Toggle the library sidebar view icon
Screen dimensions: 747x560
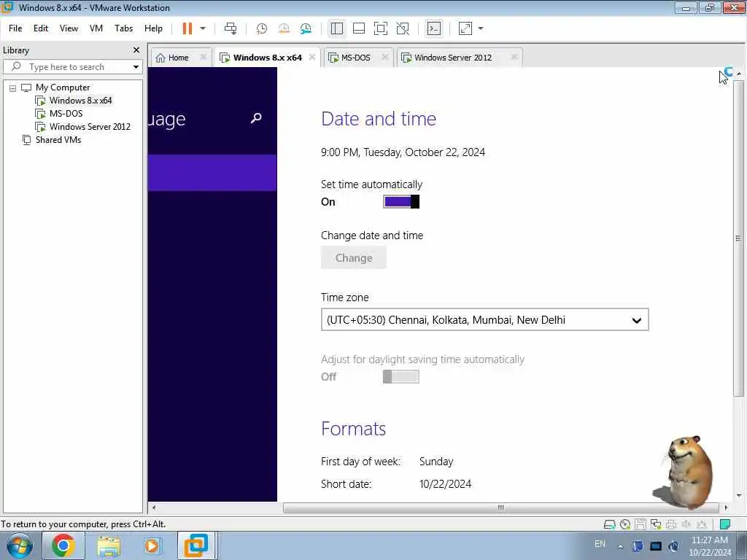point(337,28)
